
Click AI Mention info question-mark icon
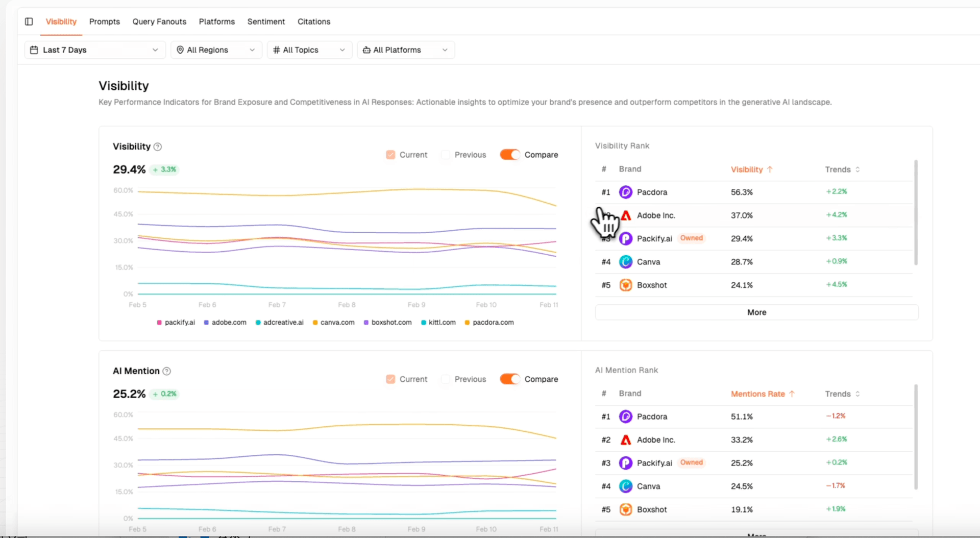(166, 371)
